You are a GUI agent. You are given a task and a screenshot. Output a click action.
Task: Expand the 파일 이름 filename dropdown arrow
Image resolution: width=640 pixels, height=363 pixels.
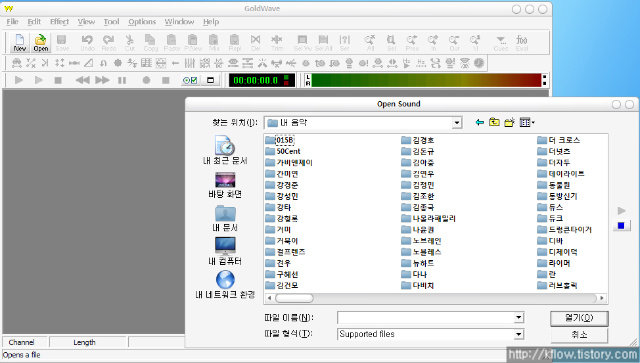(518, 317)
